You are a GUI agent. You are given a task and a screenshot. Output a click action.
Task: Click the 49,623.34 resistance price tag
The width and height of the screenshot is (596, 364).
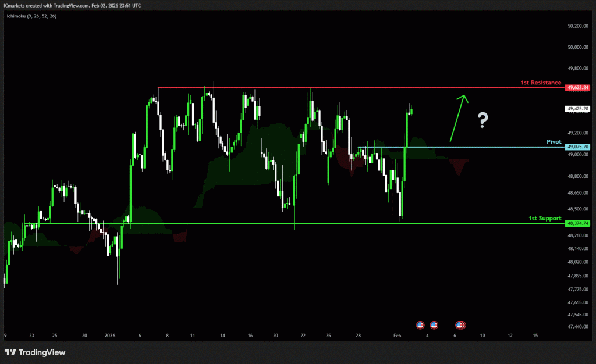(x=577, y=88)
